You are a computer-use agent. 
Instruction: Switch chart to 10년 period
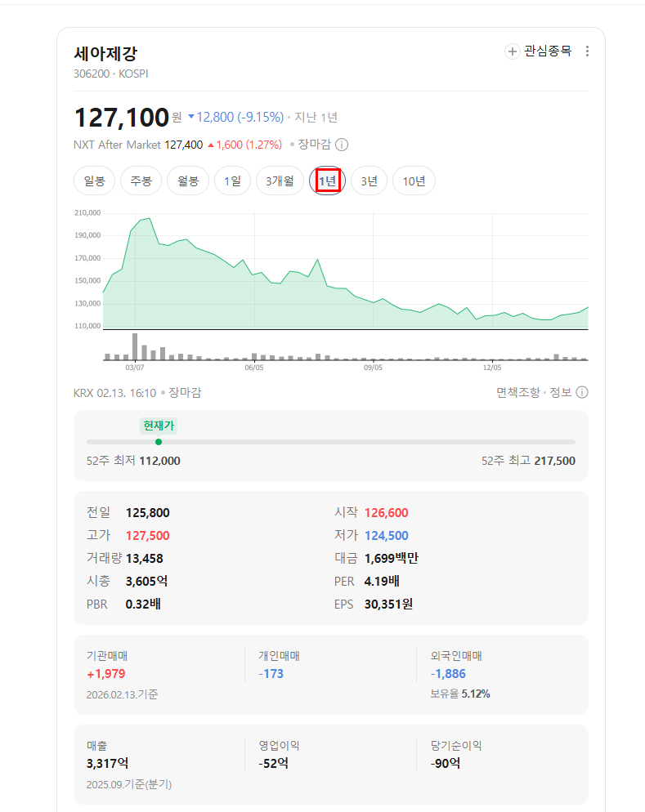tap(414, 181)
